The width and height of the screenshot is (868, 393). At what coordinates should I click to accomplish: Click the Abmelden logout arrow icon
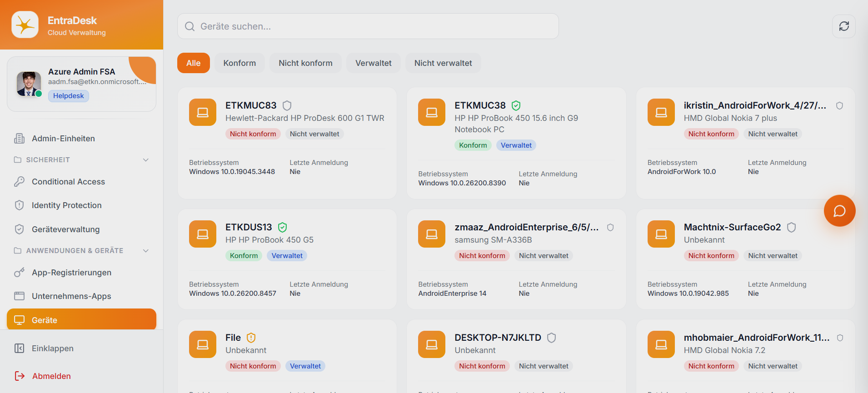[20, 376]
